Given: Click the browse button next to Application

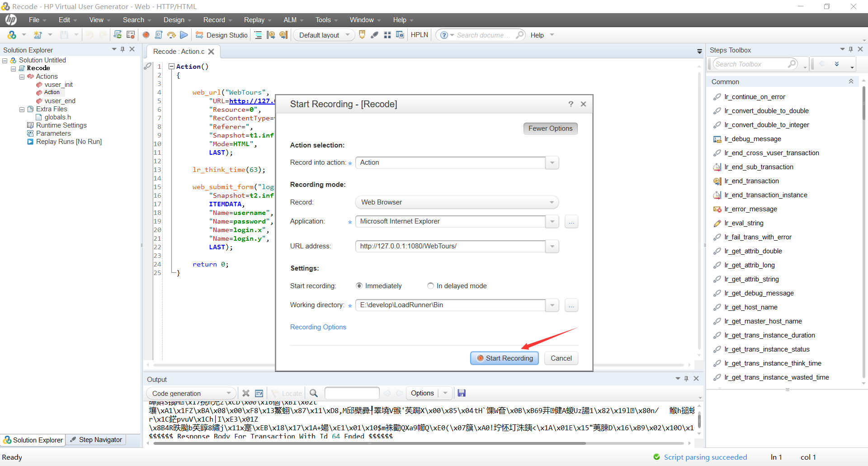Looking at the screenshot, I should [571, 222].
